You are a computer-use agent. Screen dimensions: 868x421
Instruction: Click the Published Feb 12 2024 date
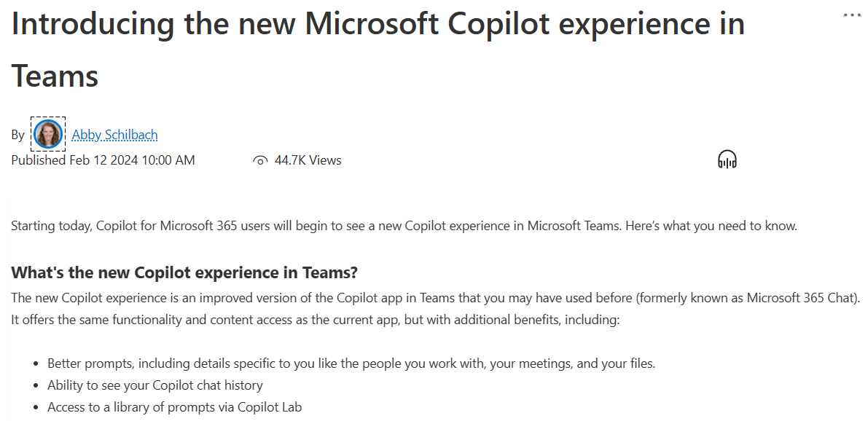(103, 160)
